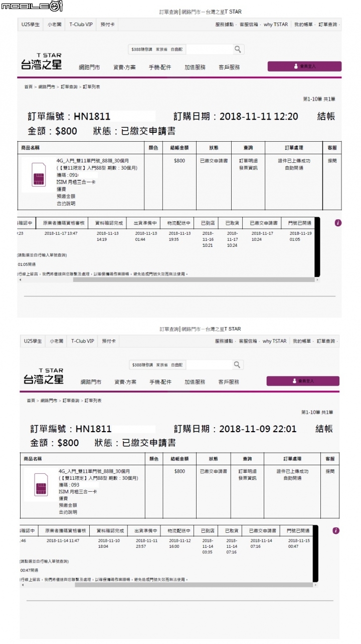
Task: Click 會員登入 button in lower screenshot
Action: click(x=303, y=381)
